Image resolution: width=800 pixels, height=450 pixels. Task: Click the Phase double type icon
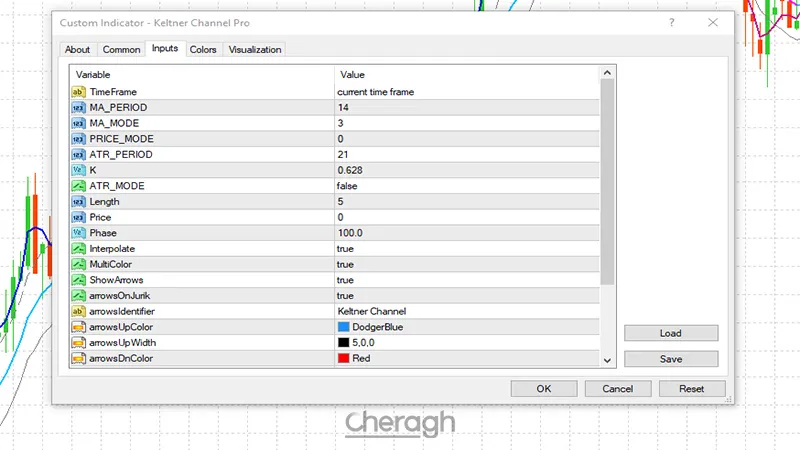79,233
